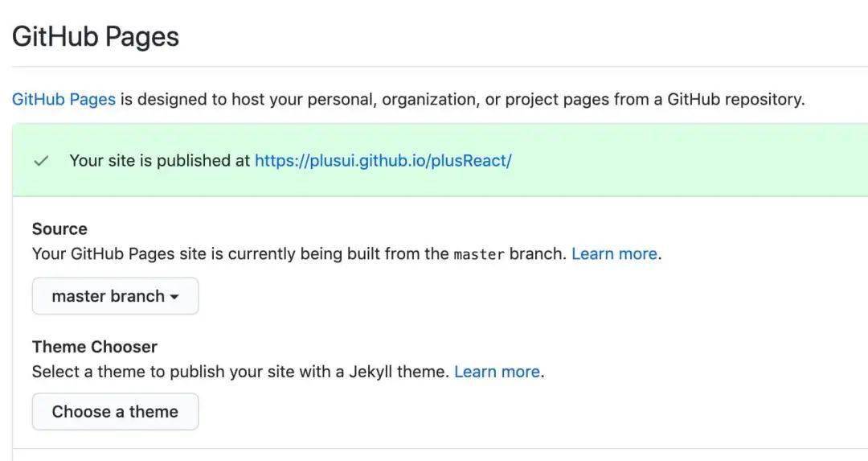868x461 pixels.
Task: Click "Your site is published at" text
Action: coord(160,161)
